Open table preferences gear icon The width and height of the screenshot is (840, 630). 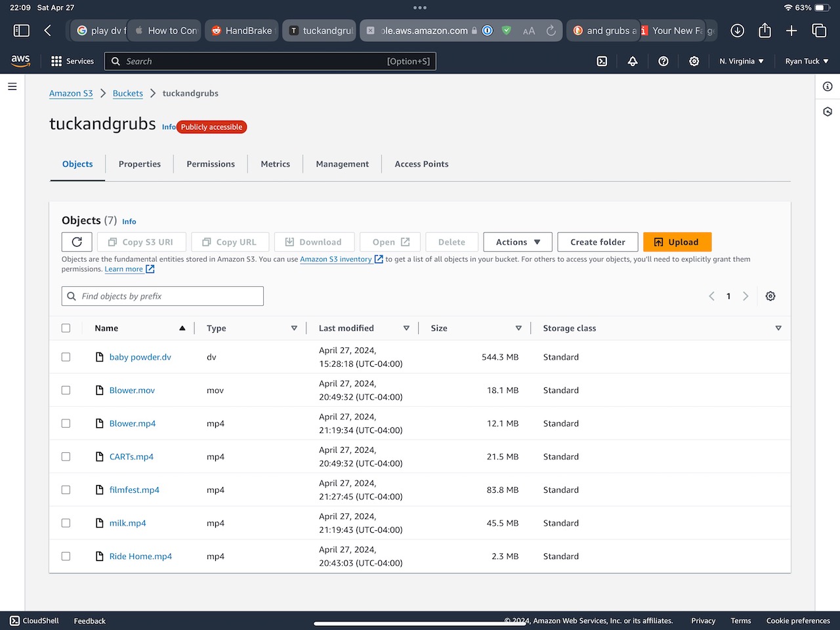(770, 297)
